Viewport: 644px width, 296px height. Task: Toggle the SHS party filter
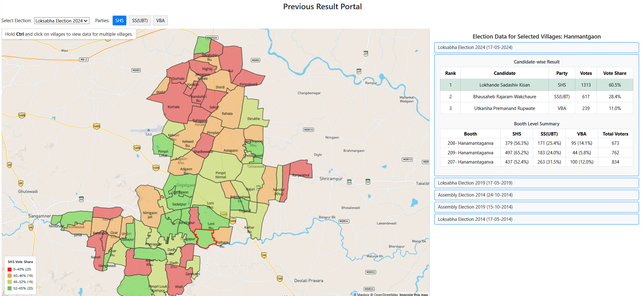(x=119, y=20)
